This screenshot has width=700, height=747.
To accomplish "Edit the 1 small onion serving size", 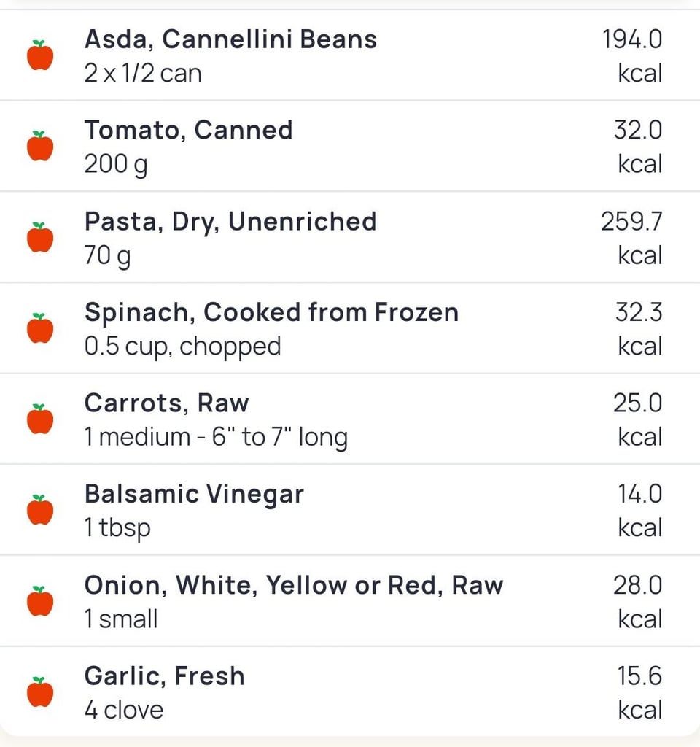I will pyautogui.click(x=121, y=619).
